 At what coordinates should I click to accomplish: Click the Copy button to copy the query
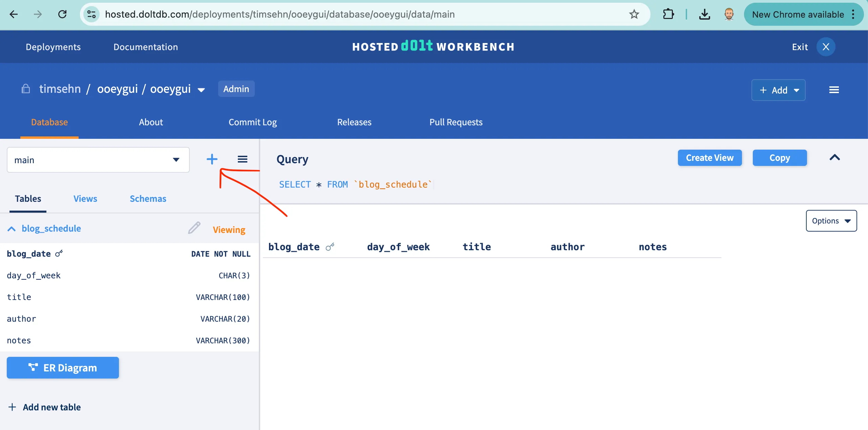coord(780,157)
